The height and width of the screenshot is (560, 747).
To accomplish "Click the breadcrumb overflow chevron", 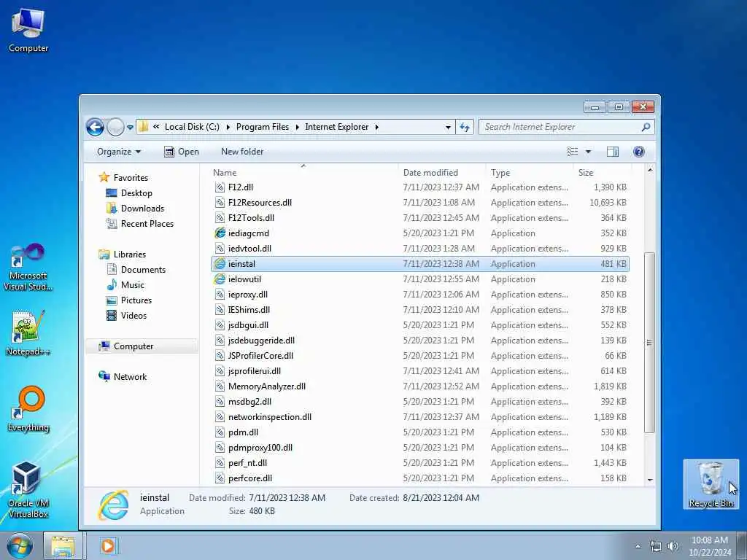I will [156, 127].
